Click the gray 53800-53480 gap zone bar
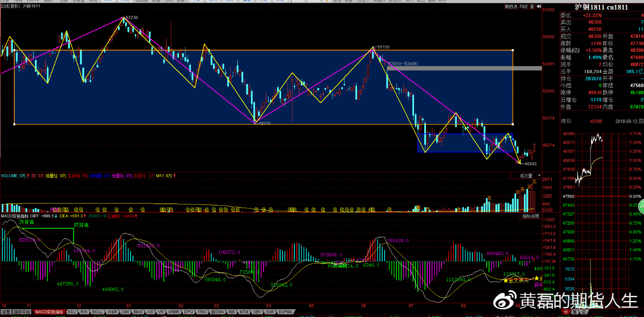 [465, 68]
